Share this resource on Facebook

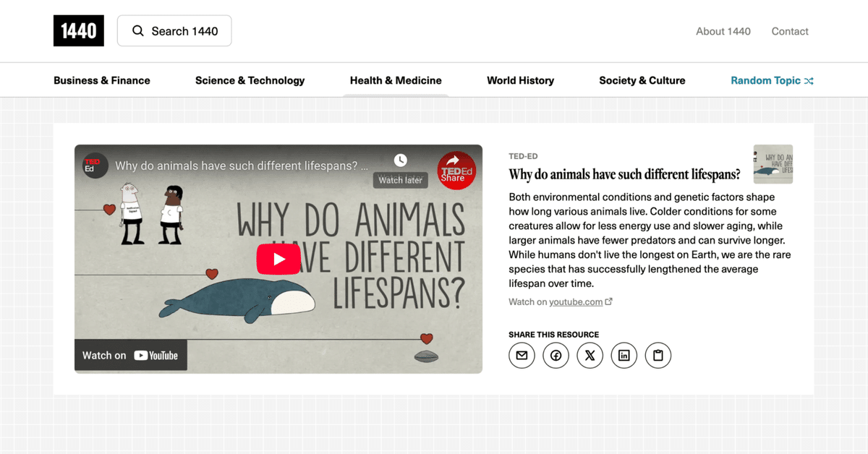coord(556,355)
